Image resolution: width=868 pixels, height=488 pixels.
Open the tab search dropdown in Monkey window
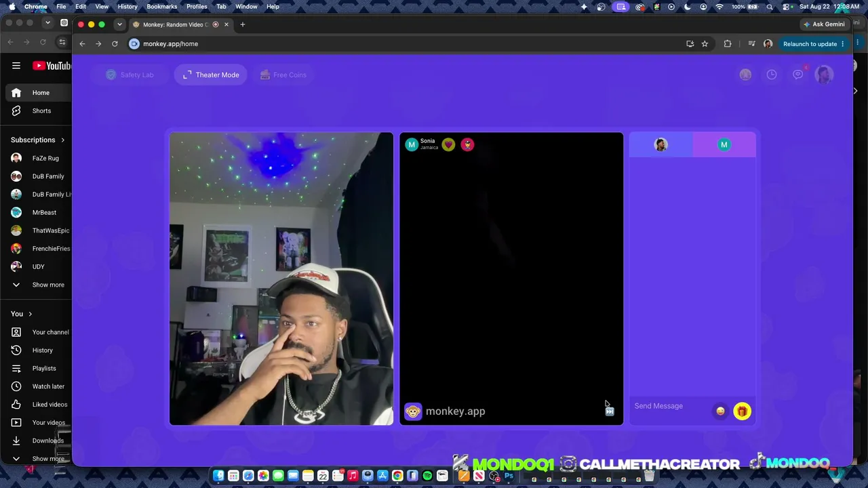point(119,24)
